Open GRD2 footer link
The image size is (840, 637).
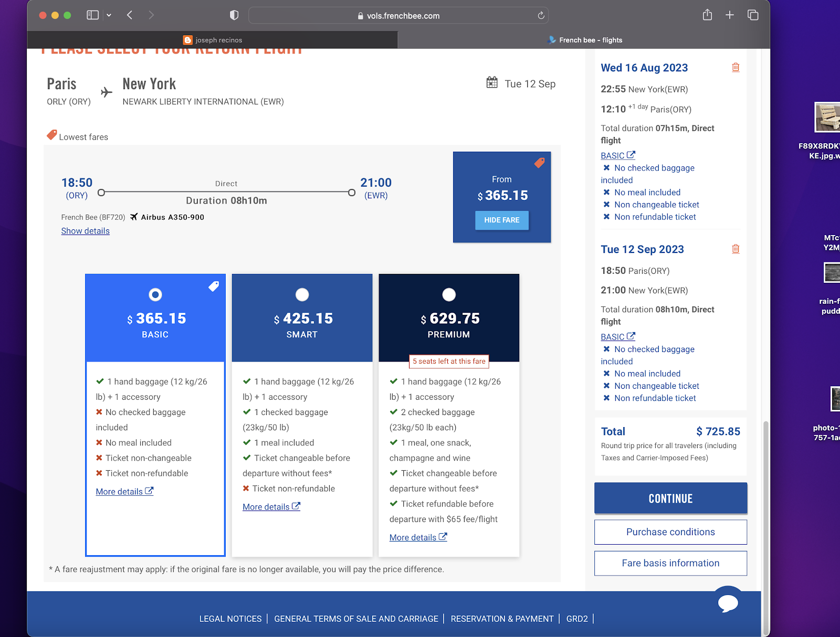pos(577,619)
